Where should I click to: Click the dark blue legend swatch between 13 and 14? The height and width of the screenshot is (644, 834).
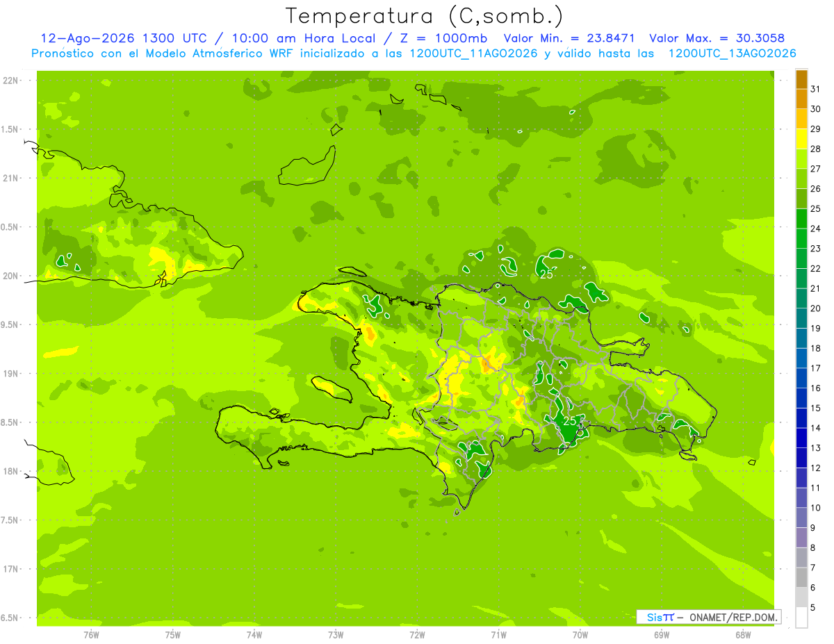point(801,438)
